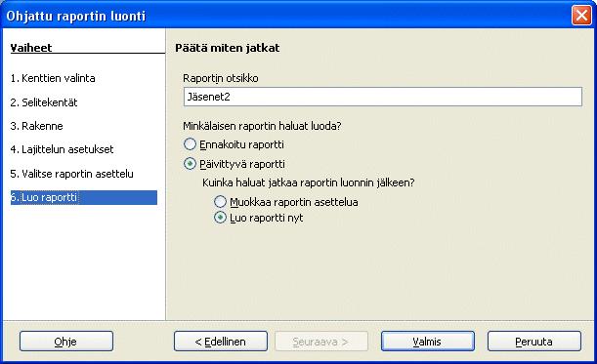Close the Ohjattu raportin luonti dialog
597x364 pixels.
(x=581, y=16)
